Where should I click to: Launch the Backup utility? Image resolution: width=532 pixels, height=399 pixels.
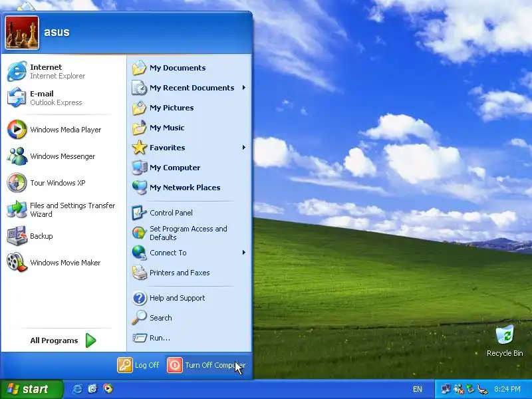click(63, 236)
